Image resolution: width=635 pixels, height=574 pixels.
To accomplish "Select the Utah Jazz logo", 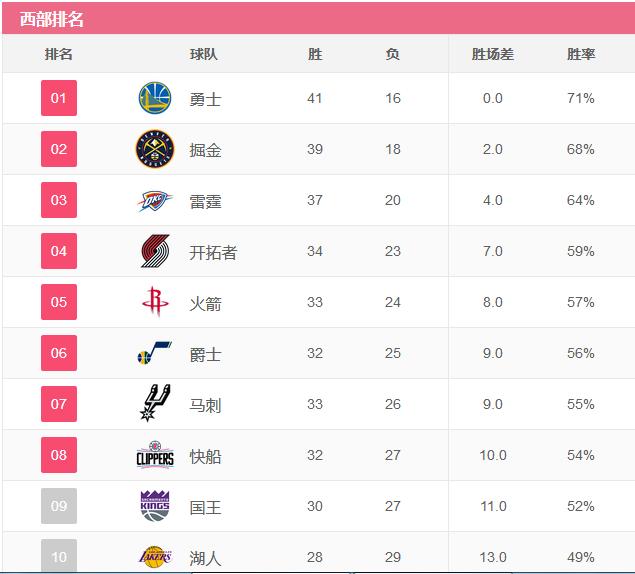I will [x=155, y=353].
